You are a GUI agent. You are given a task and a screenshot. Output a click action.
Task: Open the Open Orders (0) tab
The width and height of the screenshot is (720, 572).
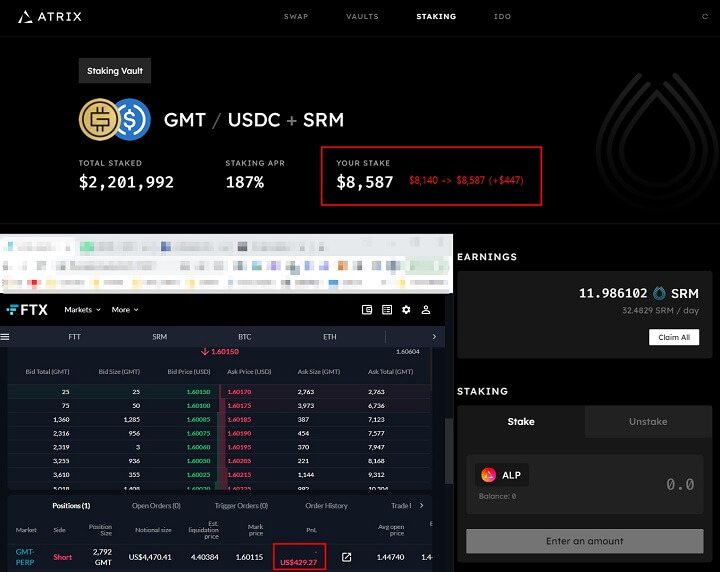[156, 505]
